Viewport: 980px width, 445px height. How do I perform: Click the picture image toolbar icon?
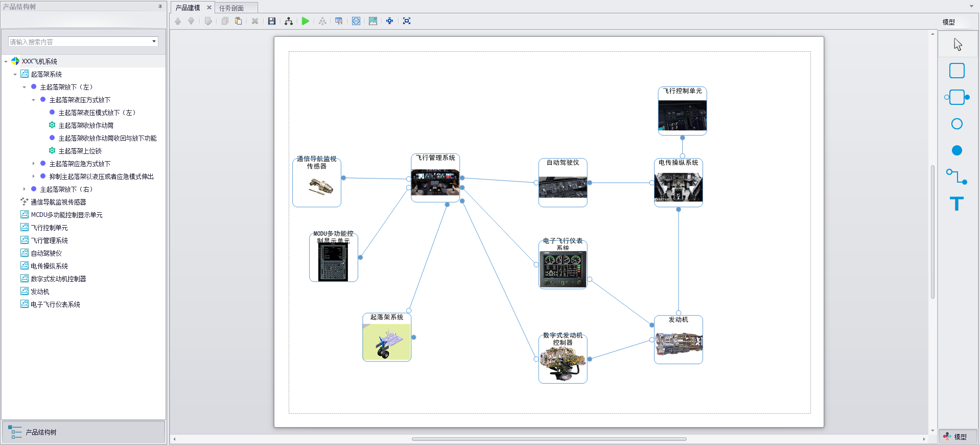(373, 21)
